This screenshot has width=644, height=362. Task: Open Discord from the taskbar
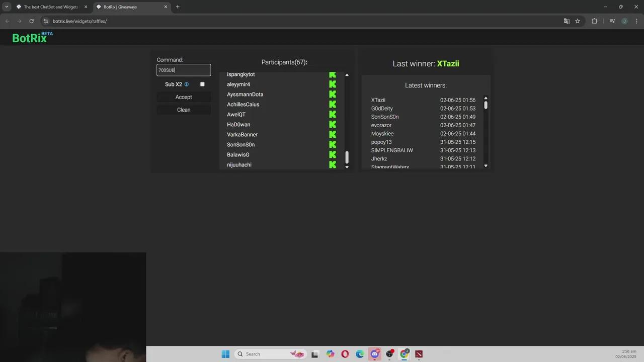tap(375, 354)
